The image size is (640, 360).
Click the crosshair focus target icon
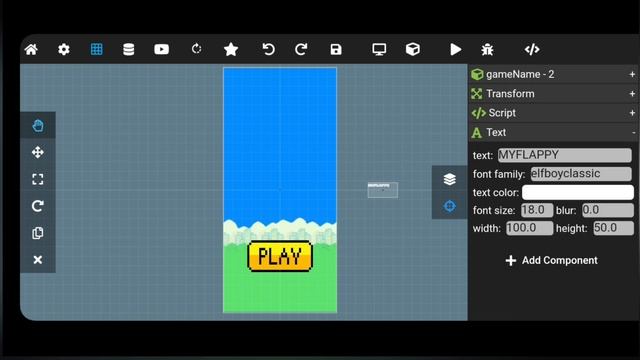tap(449, 206)
